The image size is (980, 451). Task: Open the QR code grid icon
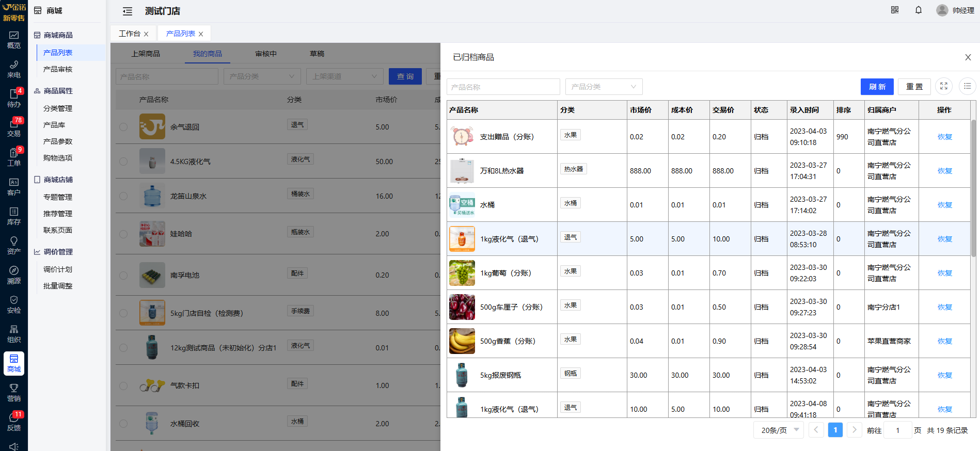895,10
